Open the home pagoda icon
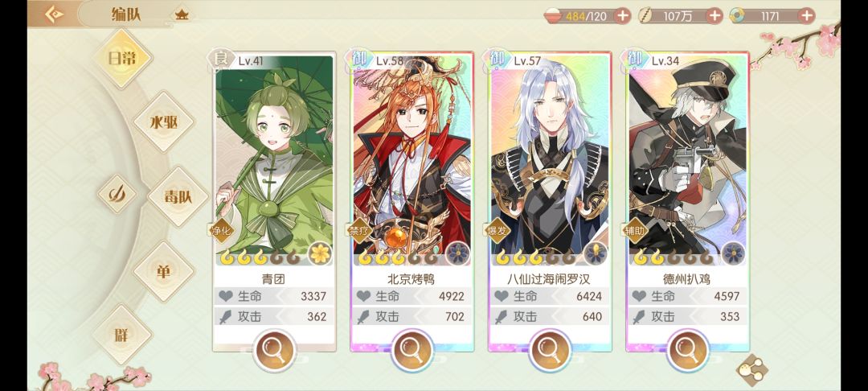868x391 pixels. (182, 15)
